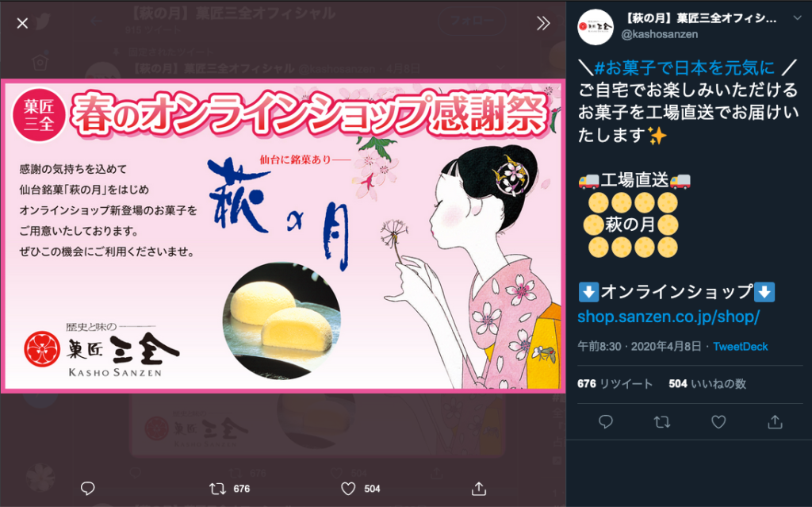The width and height of the screenshot is (812, 507).
Task: Share tweet via sidebar share icon
Action: (x=775, y=421)
